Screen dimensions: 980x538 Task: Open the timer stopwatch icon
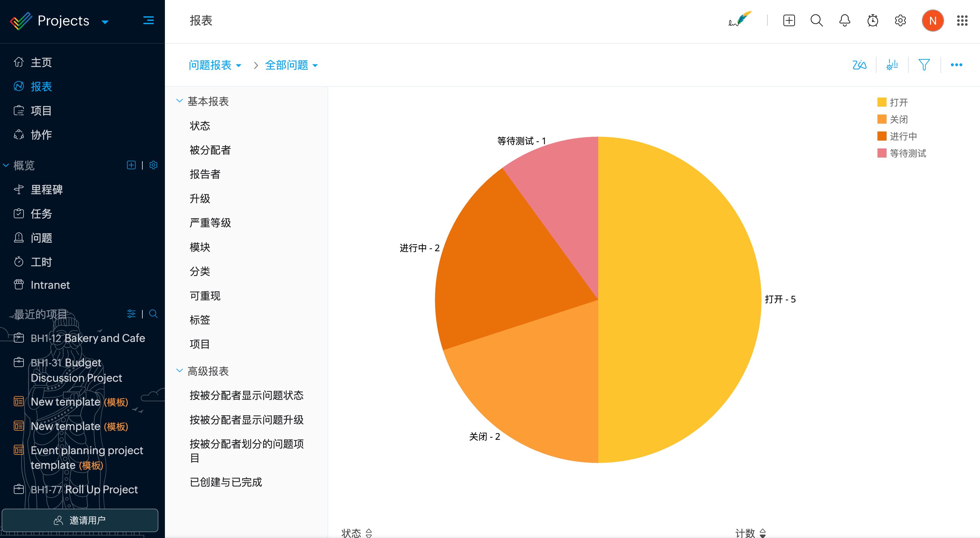pyautogui.click(x=872, y=21)
